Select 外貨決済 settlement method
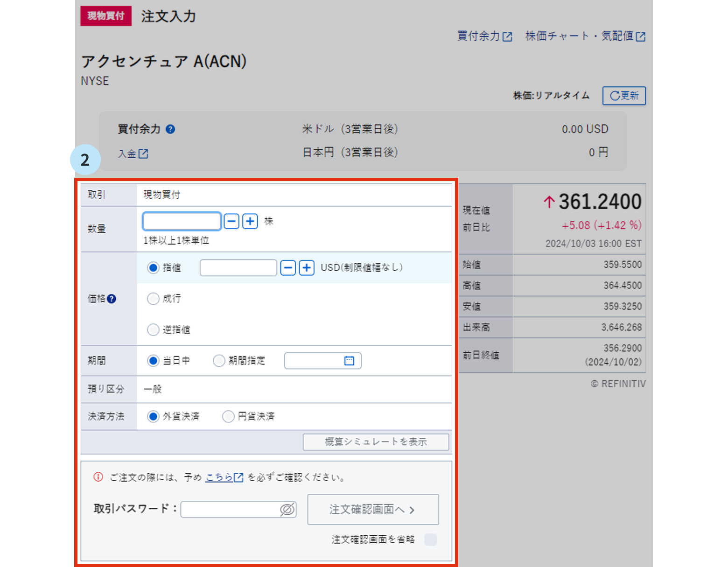Screen dimensions: 728x567 click(153, 416)
